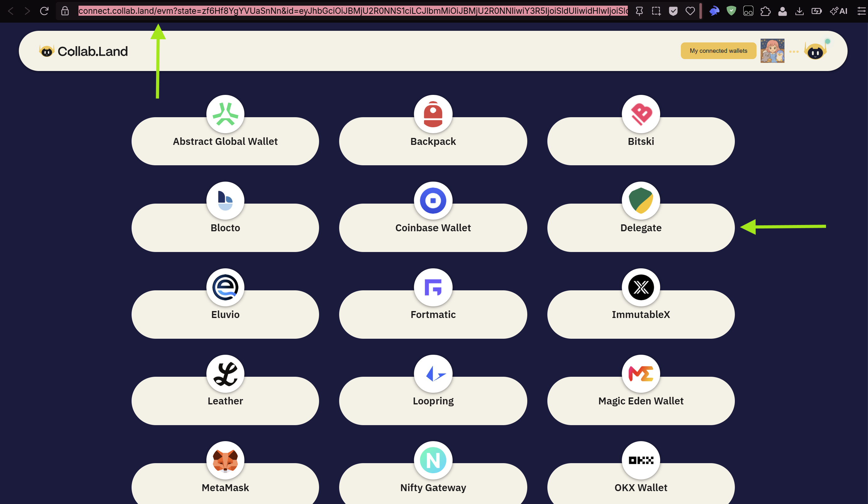Image resolution: width=868 pixels, height=504 pixels.
Task: Click the MetaMask fox icon
Action: (x=225, y=460)
